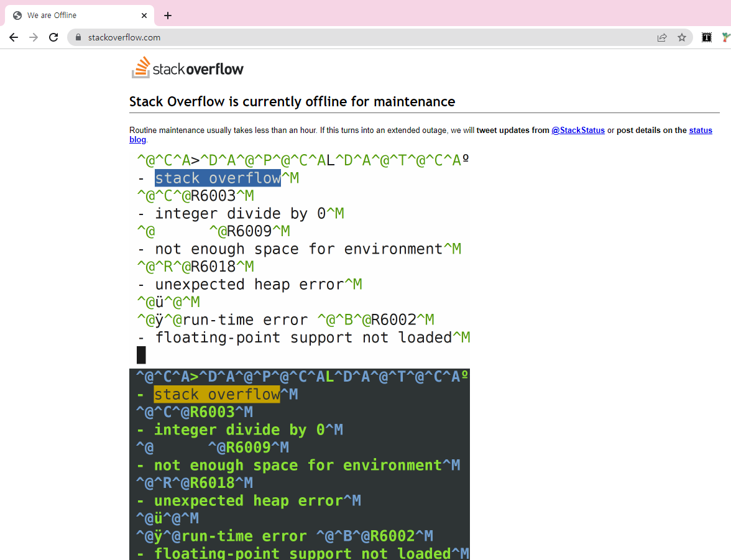
Task: Click 'unexpected heap error' in dark terminal
Action: click(x=249, y=501)
